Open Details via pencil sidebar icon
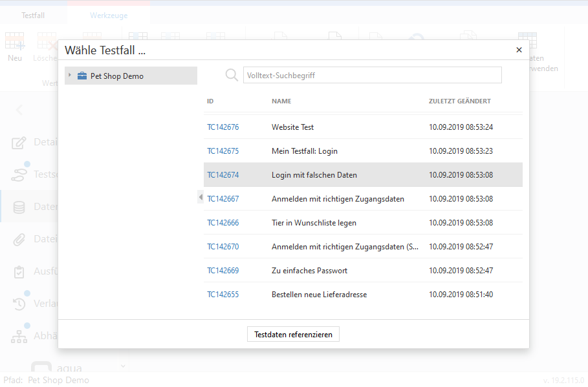 20,143
